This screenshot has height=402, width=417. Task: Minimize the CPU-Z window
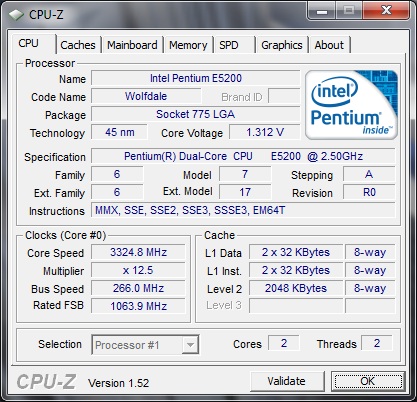322,11
